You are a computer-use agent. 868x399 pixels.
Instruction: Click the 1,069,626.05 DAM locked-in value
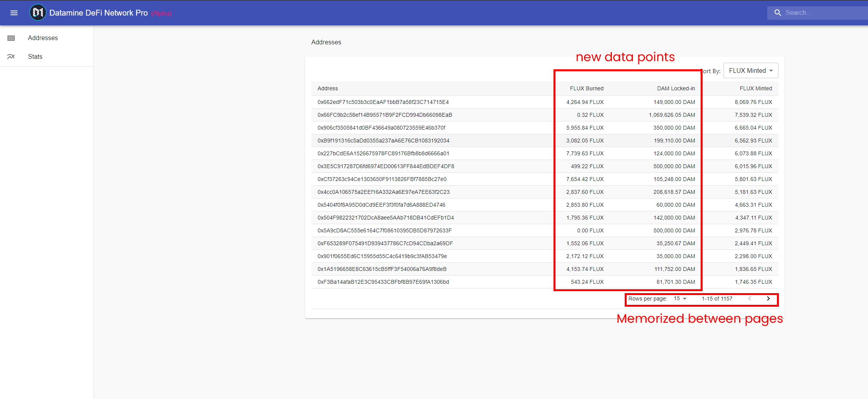[x=672, y=115]
